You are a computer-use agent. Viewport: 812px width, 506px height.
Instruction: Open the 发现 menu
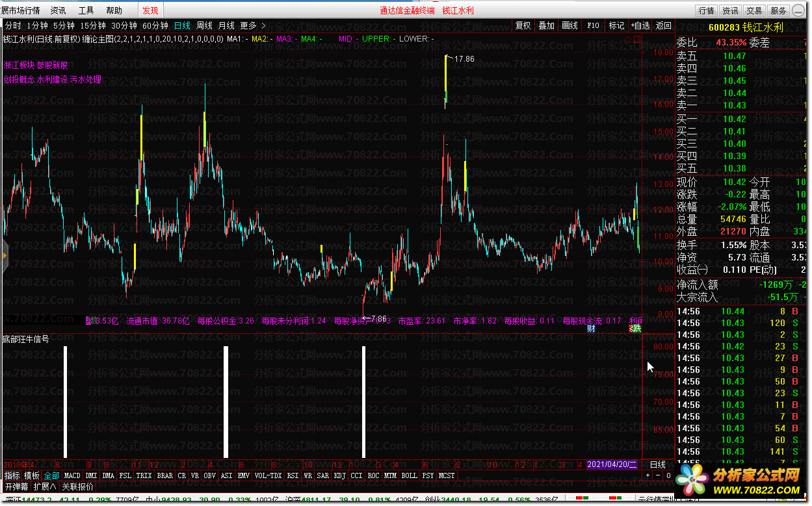(x=150, y=10)
